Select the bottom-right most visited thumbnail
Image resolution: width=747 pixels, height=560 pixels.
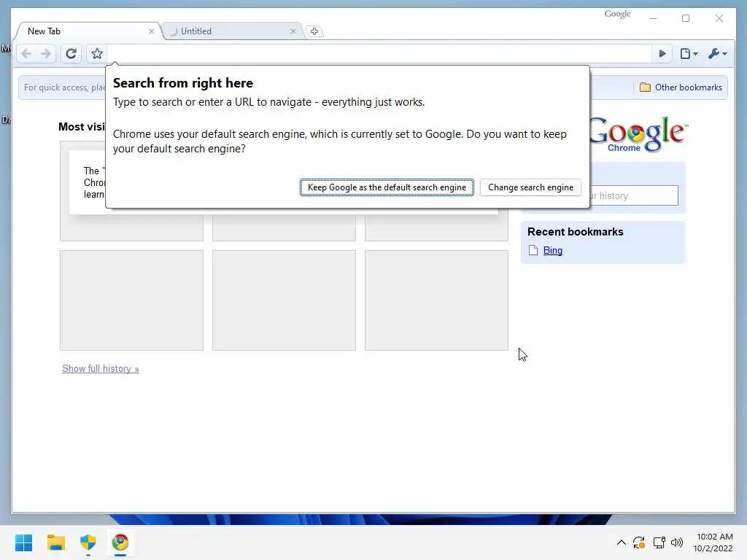click(436, 300)
